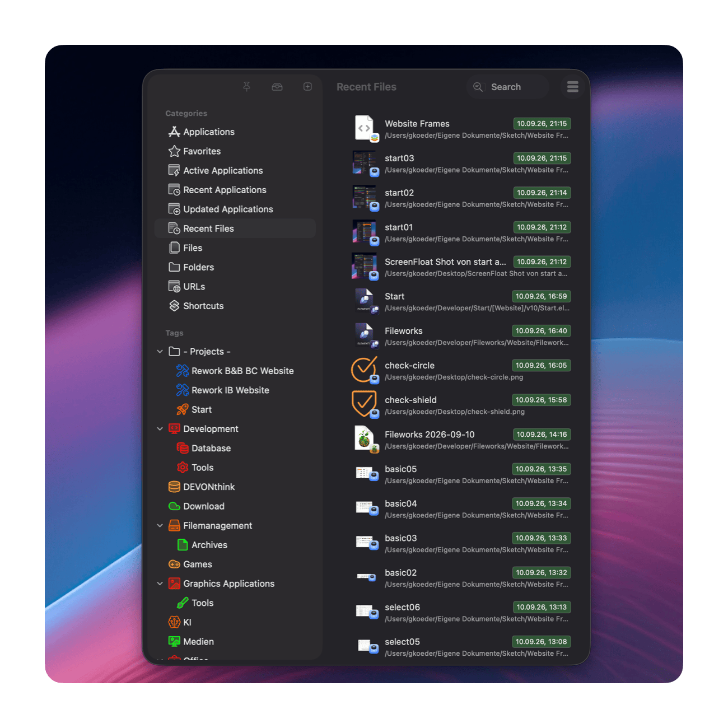Select the Applications category icon
Image resolution: width=728 pixels, height=728 pixels.
coord(174,132)
